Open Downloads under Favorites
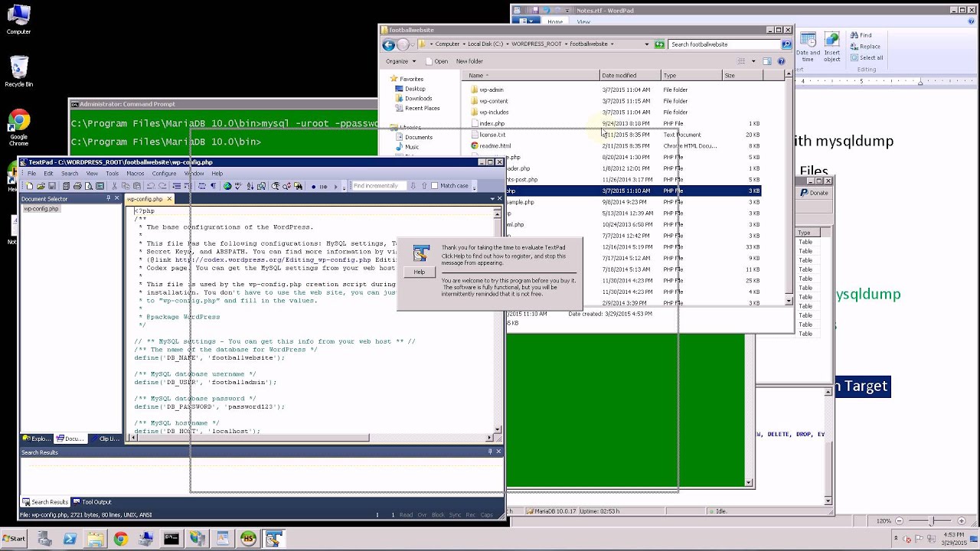Viewport: 980px width, 551px height. pos(418,99)
